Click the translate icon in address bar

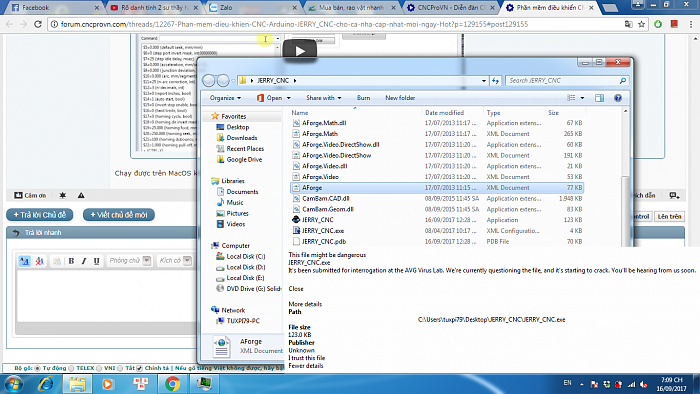tap(629, 24)
